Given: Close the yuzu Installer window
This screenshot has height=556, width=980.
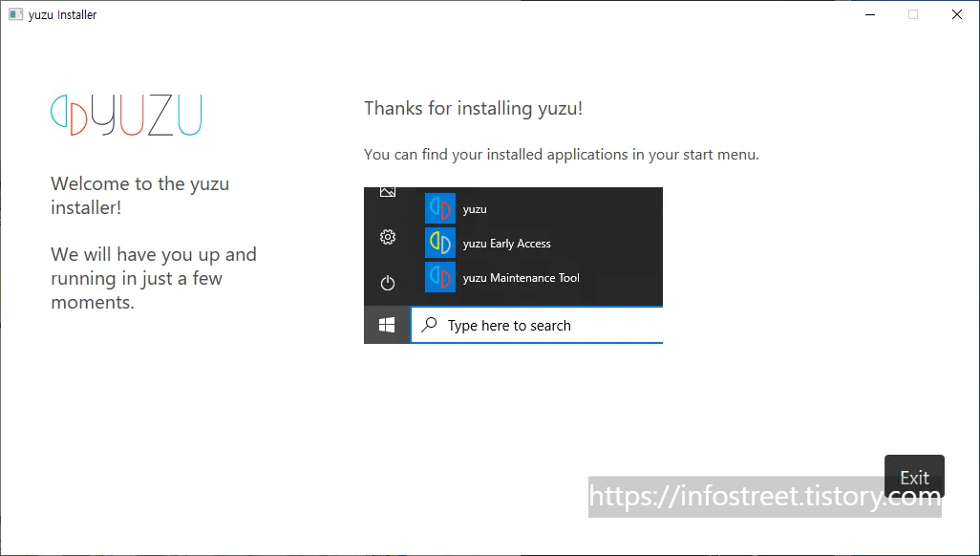Looking at the screenshot, I should (x=957, y=14).
